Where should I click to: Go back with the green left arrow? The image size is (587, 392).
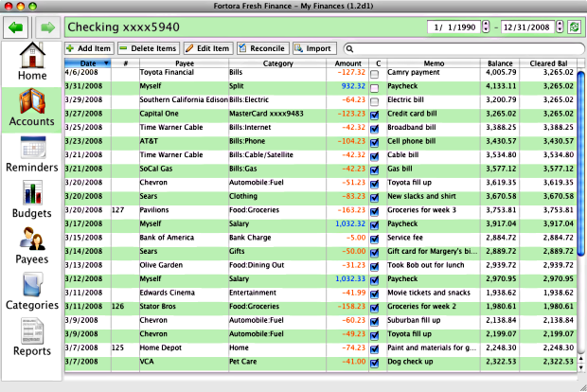[x=16, y=27]
